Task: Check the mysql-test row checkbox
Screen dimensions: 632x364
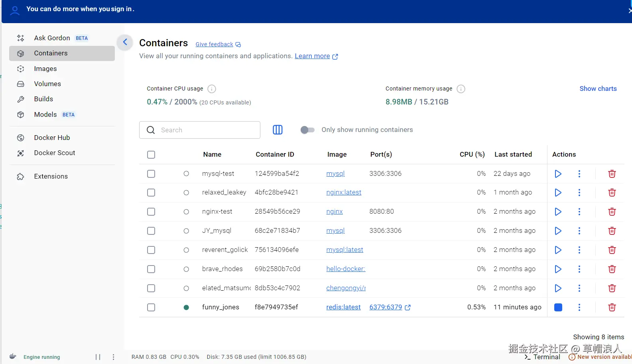Action: pyautogui.click(x=151, y=174)
